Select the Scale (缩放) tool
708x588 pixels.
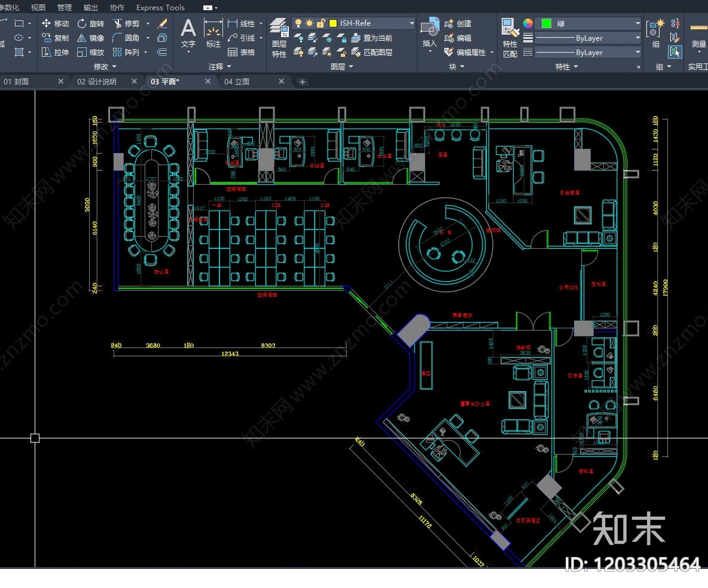click(91, 53)
